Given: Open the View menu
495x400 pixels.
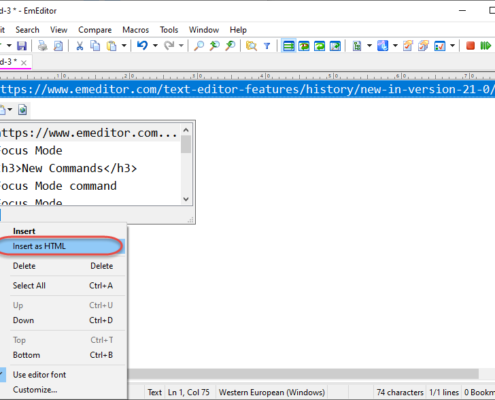Looking at the screenshot, I should point(59,30).
